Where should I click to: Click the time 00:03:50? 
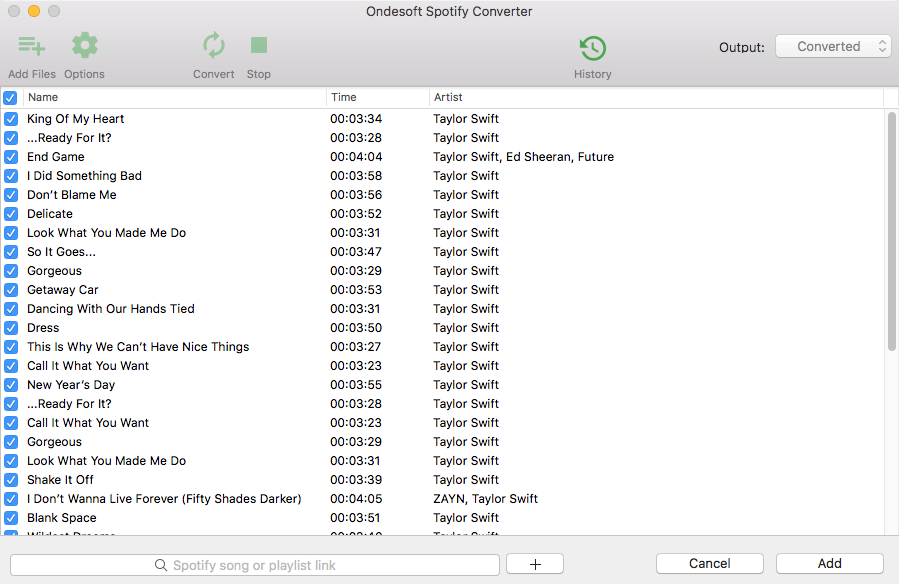356,328
